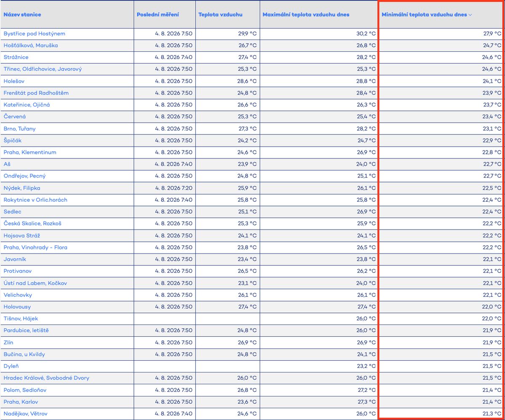The image size is (505, 420).
Task: Select 28,4 °C maximum for Frenštát
Action: 366,93
